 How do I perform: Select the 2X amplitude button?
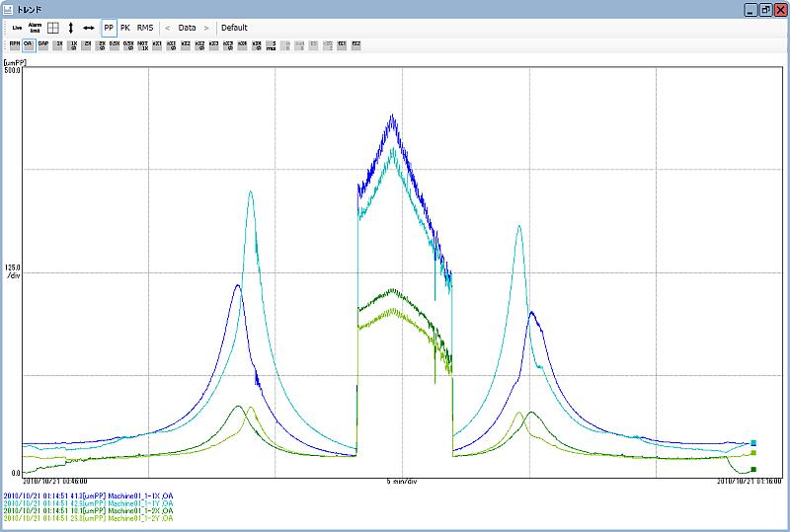[87, 45]
